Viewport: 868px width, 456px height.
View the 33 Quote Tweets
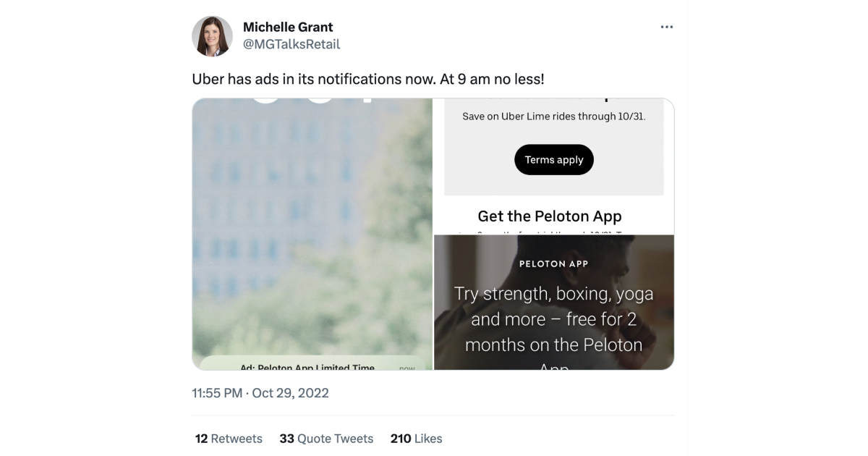(326, 439)
